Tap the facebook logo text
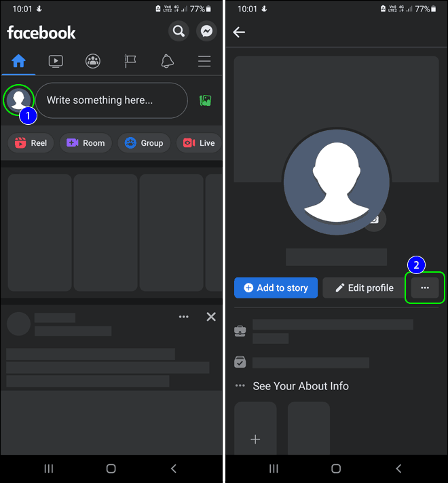The image size is (448, 483). pyautogui.click(x=41, y=33)
